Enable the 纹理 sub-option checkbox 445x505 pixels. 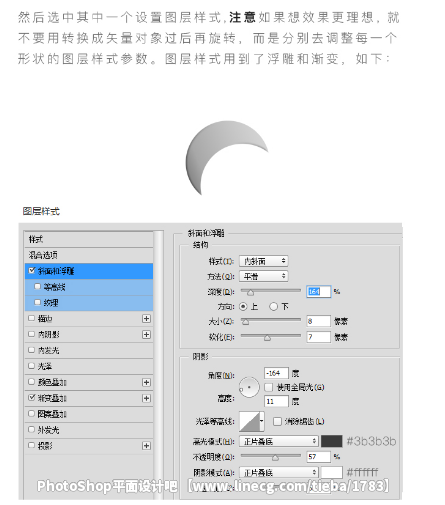37,302
